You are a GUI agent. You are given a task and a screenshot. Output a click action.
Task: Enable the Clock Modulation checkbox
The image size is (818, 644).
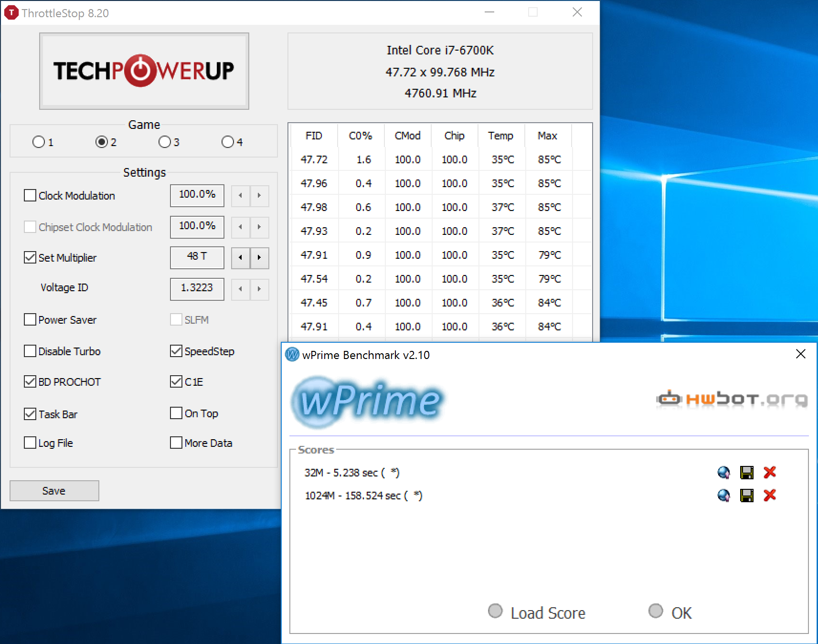tap(30, 196)
